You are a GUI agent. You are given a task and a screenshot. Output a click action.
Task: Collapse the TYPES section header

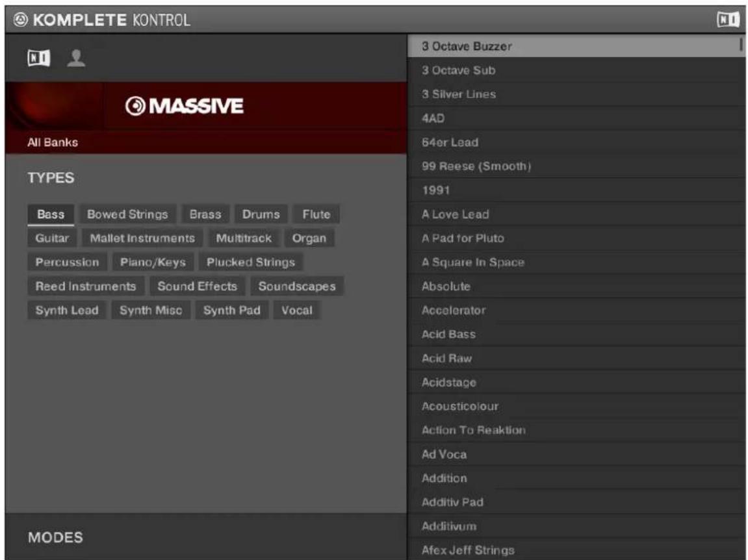[51, 178]
